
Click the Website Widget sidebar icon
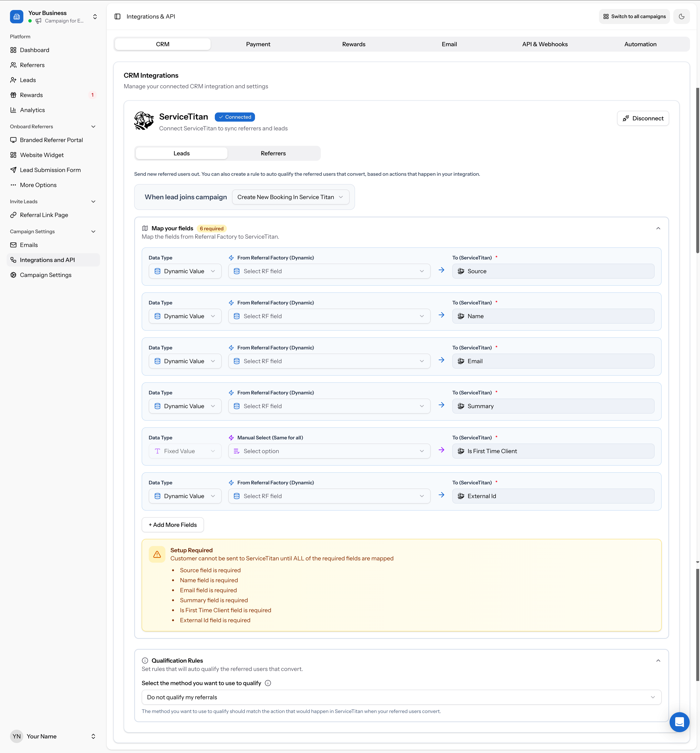tap(13, 155)
